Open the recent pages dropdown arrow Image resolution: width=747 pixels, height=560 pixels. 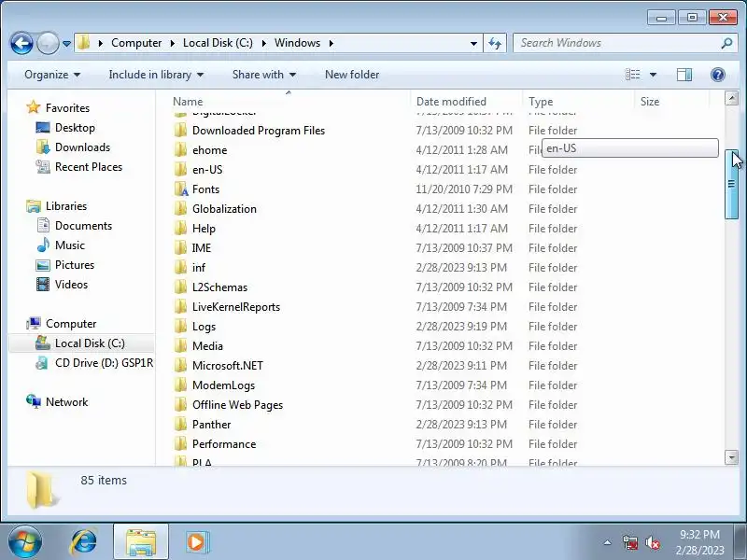pos(66,44)
